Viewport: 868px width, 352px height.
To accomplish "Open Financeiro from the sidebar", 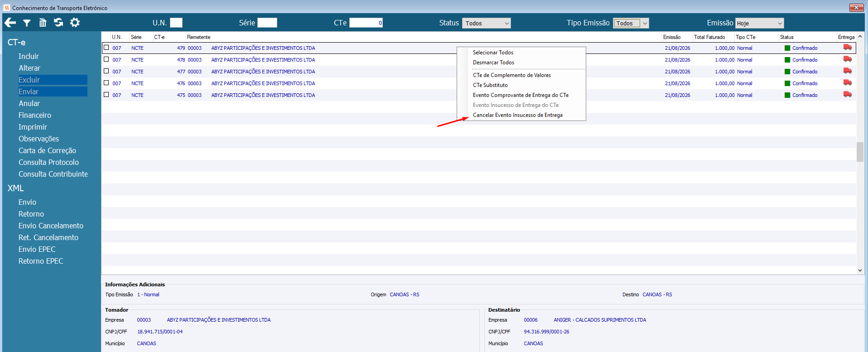I will (x=35, y=115).
